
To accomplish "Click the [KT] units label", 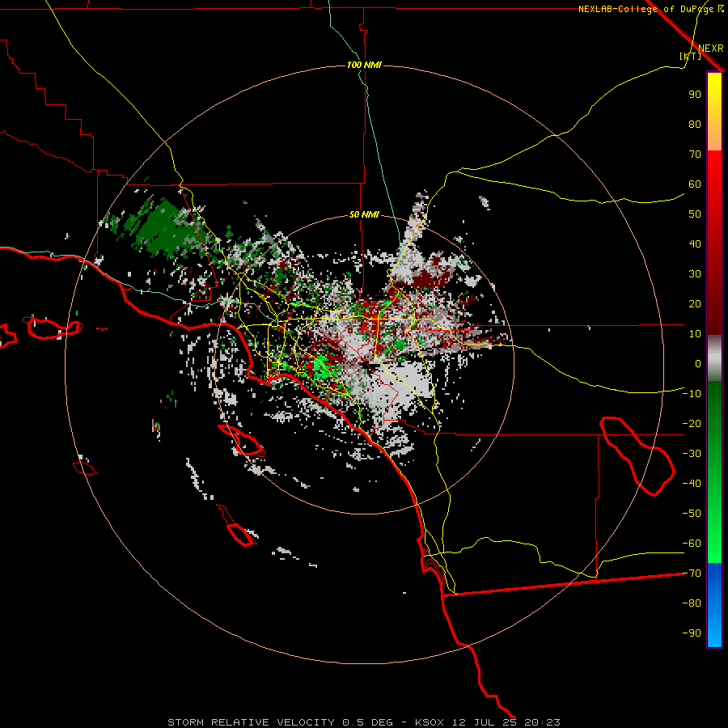I will tap(690, 56).
